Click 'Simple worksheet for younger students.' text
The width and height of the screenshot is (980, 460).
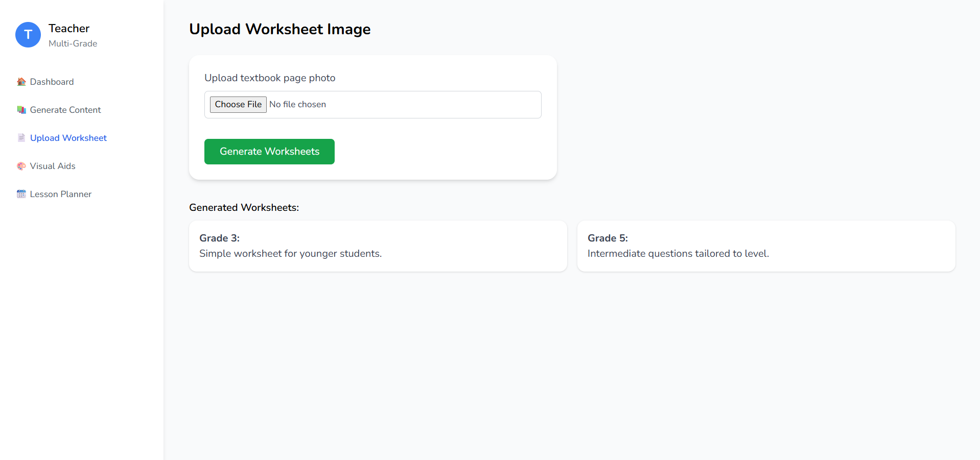(291, 254)
